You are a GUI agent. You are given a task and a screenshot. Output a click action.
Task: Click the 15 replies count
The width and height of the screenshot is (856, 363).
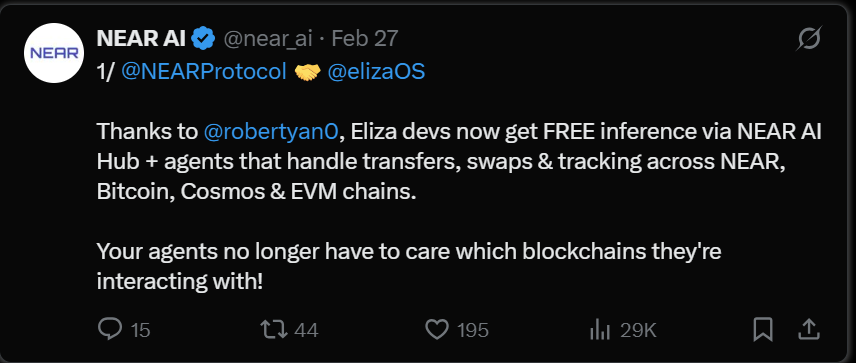coord(141,330)
